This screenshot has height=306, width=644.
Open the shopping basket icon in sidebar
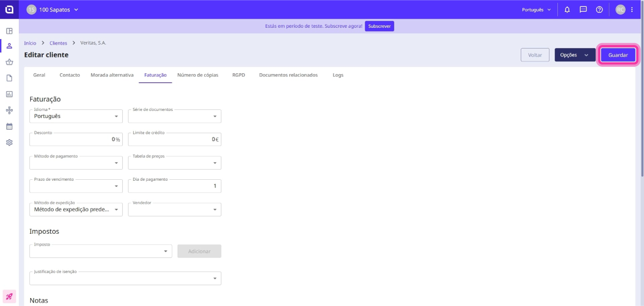(x=9, y=62)
